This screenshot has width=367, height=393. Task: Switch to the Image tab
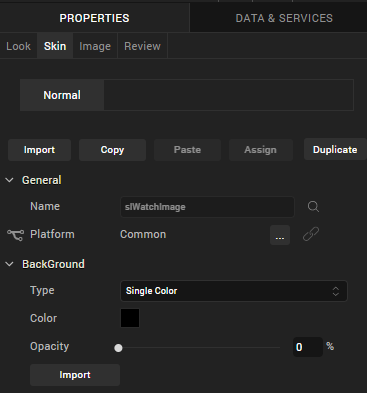click(x=95, y=46)
